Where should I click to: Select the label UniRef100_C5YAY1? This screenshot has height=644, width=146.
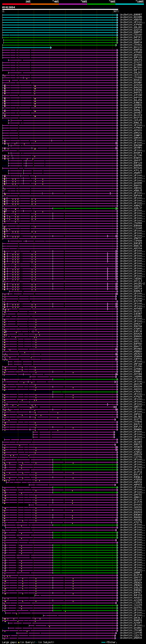click(x=131, y=45)
